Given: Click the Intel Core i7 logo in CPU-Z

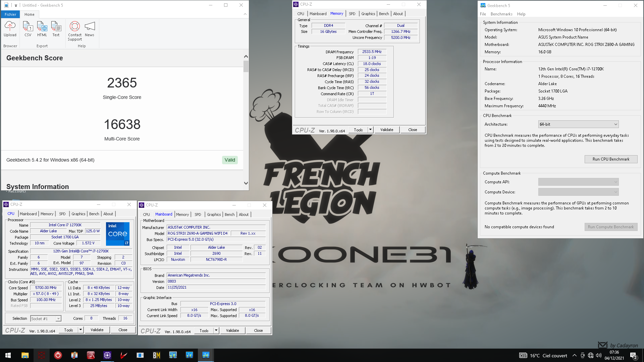Looking at the screenshot, I should click(118, 234).
